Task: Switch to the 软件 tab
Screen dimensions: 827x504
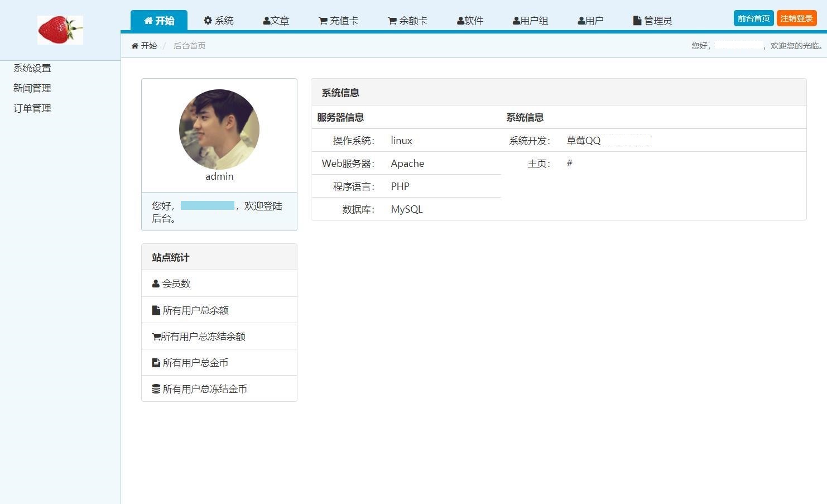Action: (470, 21)
